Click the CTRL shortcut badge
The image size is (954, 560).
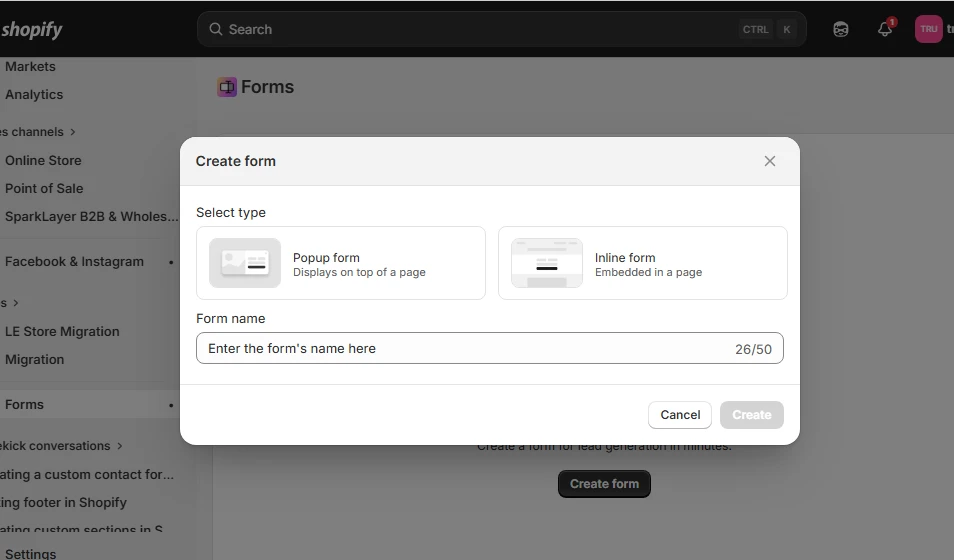[x=755, y=29]
